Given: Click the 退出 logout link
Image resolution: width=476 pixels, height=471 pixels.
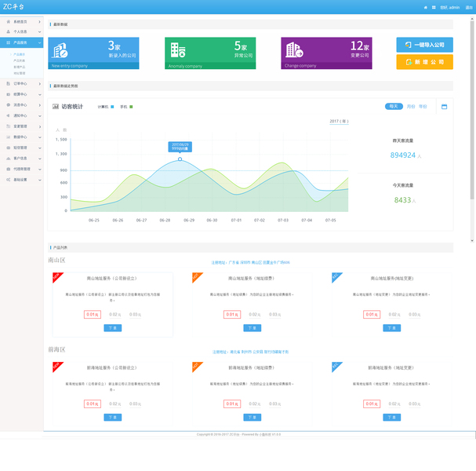Looking at the screenshot, I should coord(469,7).
